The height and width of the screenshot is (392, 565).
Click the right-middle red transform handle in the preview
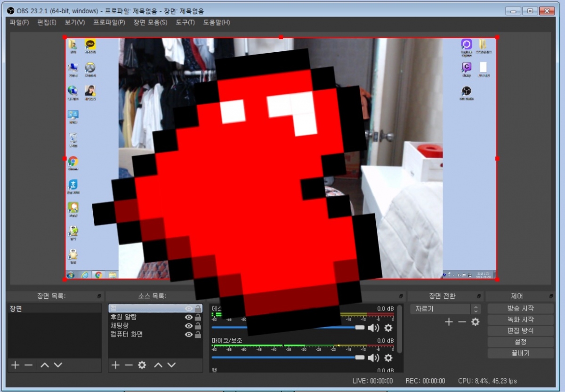coord(497,159)
